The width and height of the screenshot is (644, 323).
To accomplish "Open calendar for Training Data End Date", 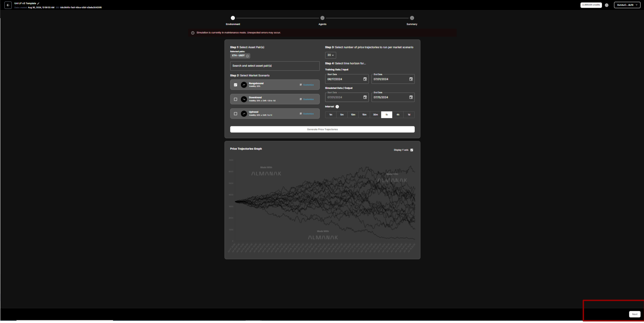I will [x=411, y=79].
